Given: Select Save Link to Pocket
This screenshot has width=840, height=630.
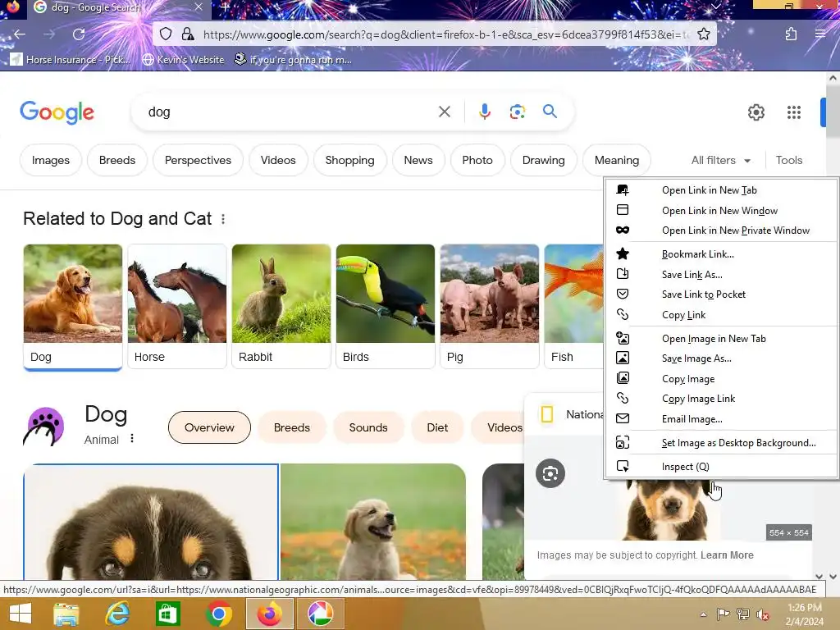Looking at the screenshot, I should [721, 294].
